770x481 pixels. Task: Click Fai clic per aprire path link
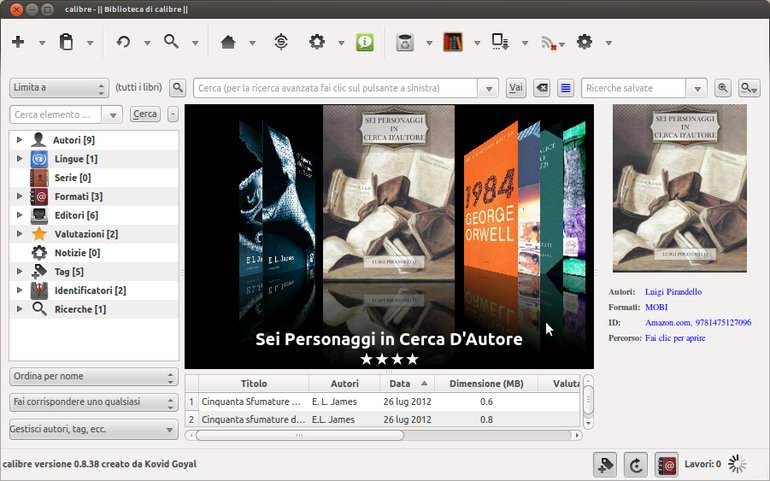click(675, 338)
